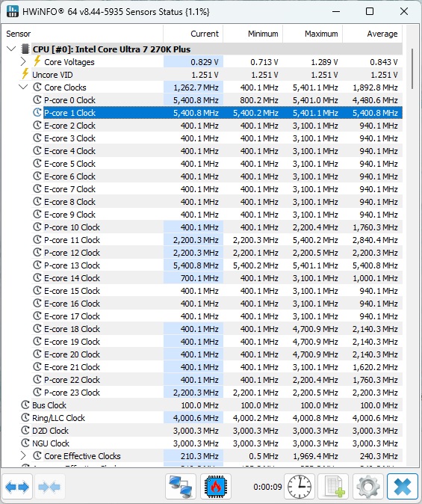Click clock icon beside E-core 2 Clock
This screenshot has width=422, height=504.
point(37,125)
